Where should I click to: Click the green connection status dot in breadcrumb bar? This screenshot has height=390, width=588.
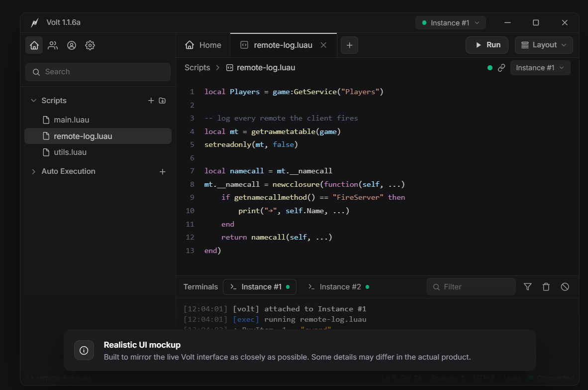490,68
